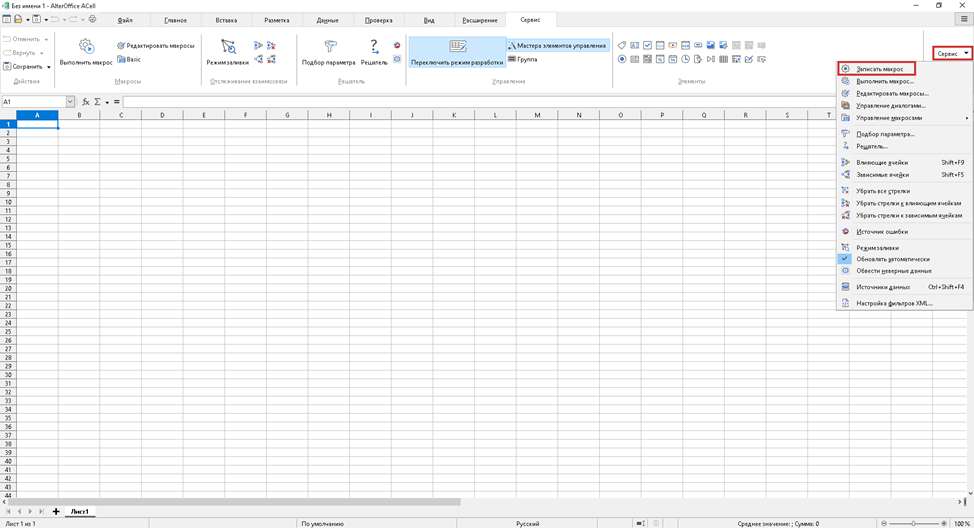Click the Выполнить макрос gear icon
Image resolution: width=974 pixels, height=528 pixels.
pyautogui.click(x=86, y=46)
